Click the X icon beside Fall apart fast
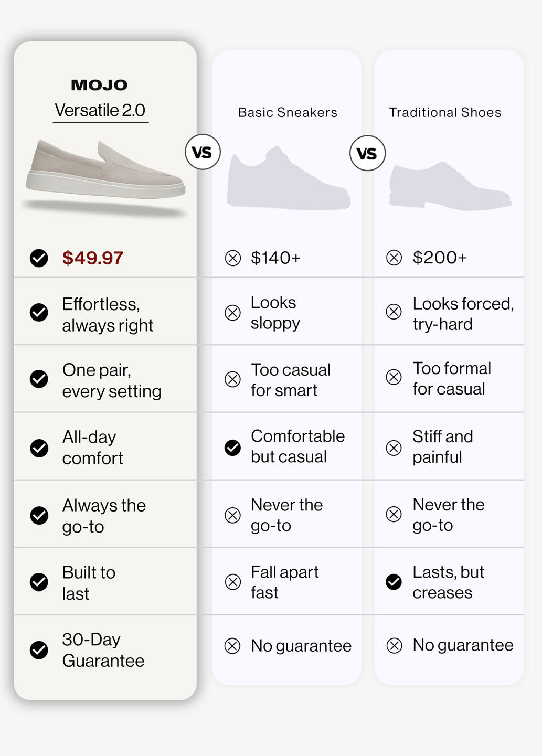The width and height of the screenshot is (542, 756). [x=233, y=582]
